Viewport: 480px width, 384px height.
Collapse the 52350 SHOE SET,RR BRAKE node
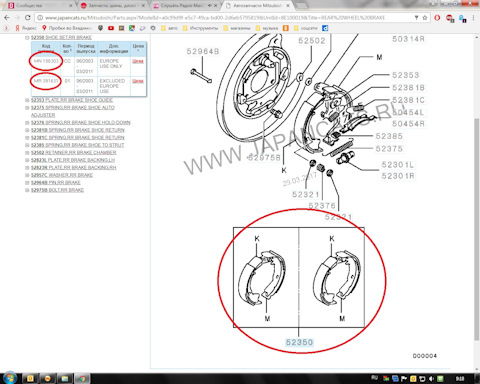27,38
